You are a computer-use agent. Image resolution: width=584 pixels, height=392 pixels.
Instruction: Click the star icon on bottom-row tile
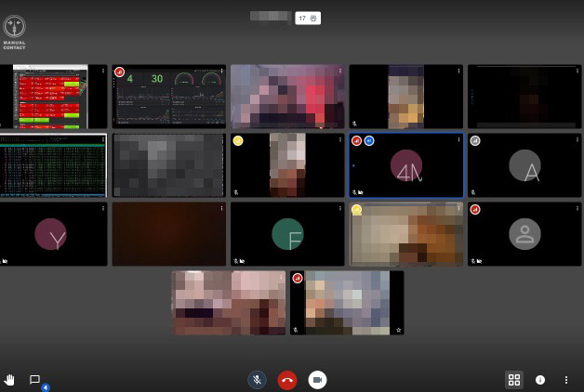(398, 329)
